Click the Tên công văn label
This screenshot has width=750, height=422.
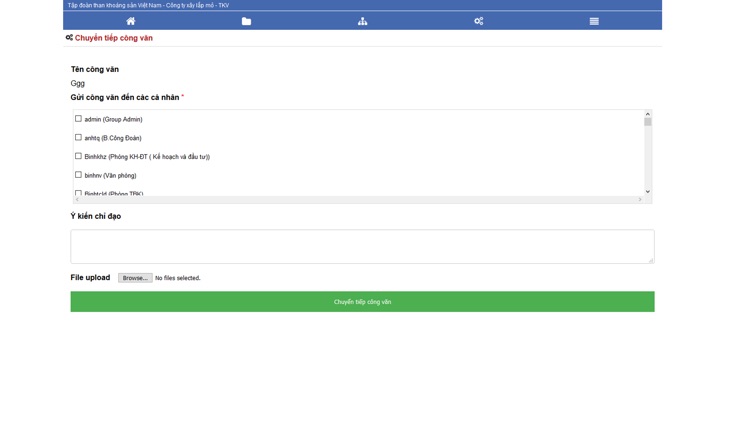pyautogui.click(x=95, y=69)
